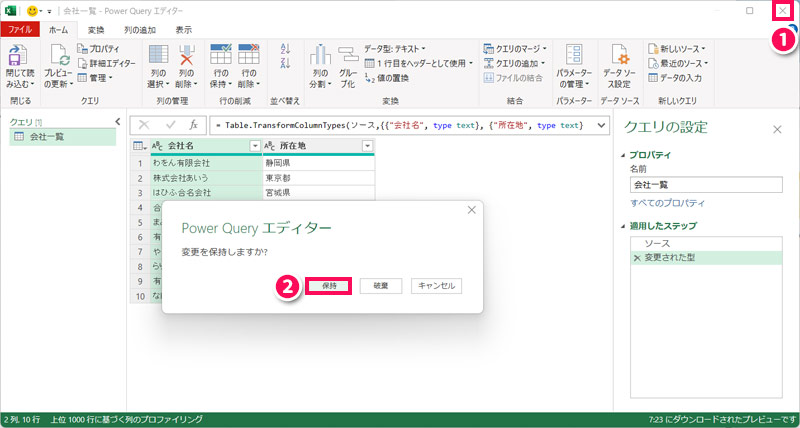
Task: Click the cell 静岡県
Action: [319, 163]
